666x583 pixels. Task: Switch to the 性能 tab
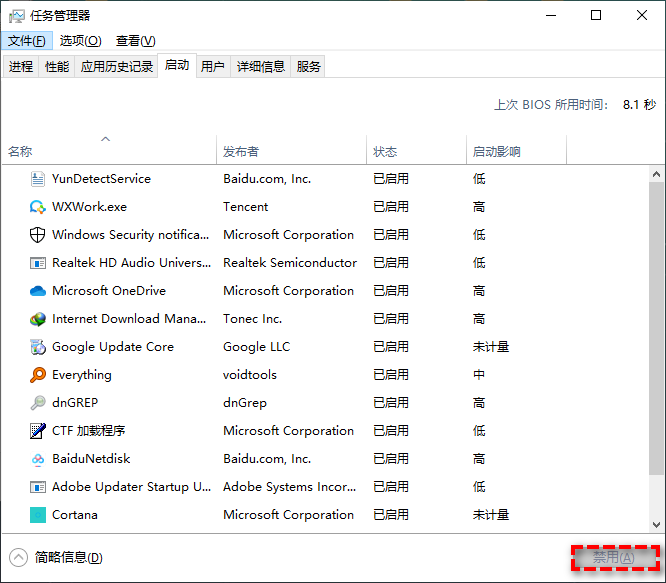[57, 67]
